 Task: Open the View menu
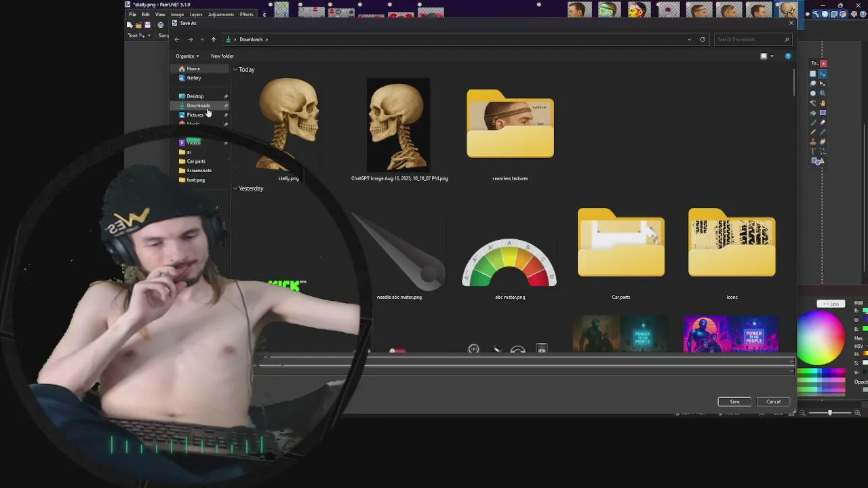point(160,14)
